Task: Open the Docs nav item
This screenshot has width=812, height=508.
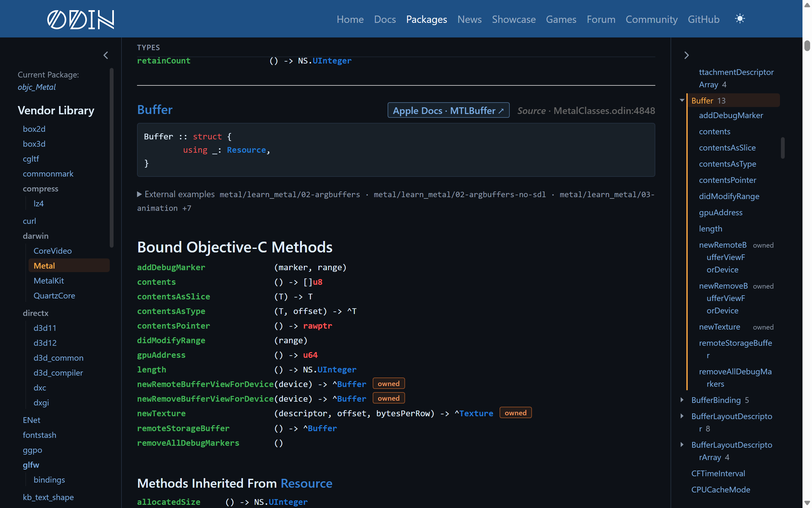Action: tap(385, 19)
